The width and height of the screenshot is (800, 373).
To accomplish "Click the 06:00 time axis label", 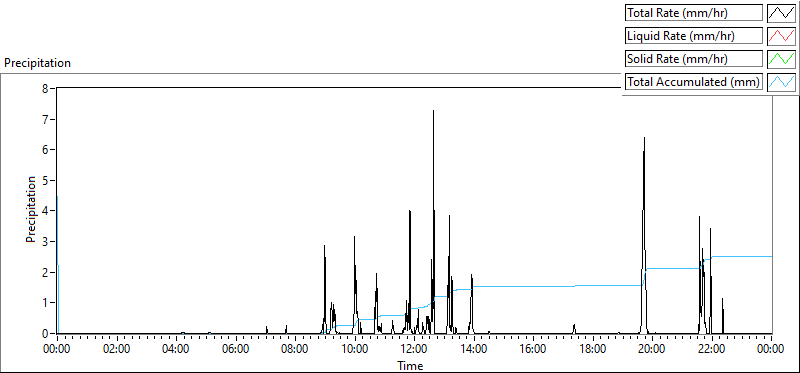I will pos(236,349).
